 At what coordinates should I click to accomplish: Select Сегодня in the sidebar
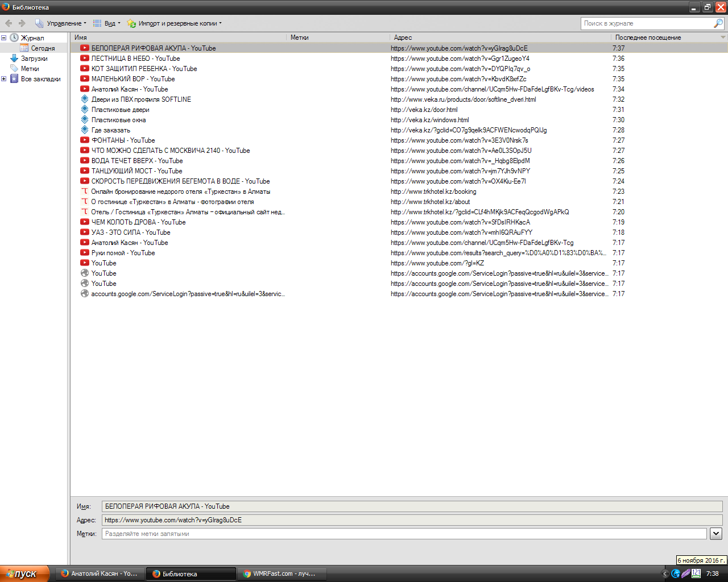43,48
